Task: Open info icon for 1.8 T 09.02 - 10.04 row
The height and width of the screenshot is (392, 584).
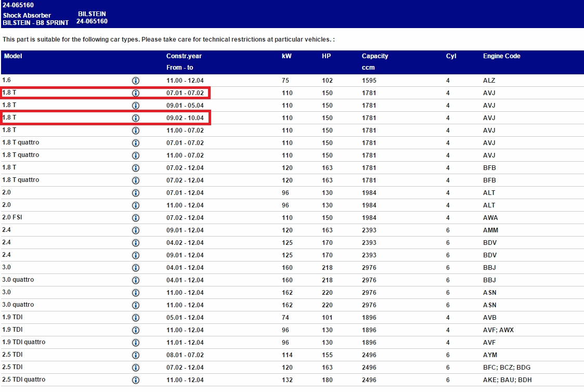Action: 136,118
